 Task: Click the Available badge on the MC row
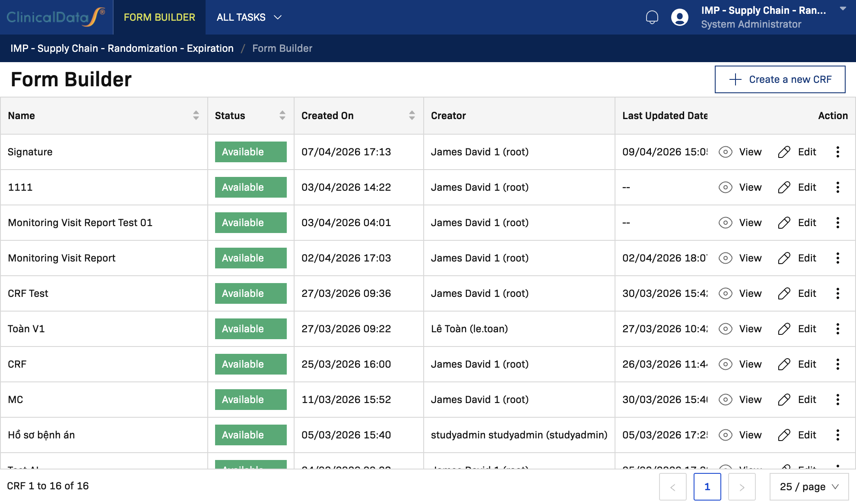(x=250, y=399)
